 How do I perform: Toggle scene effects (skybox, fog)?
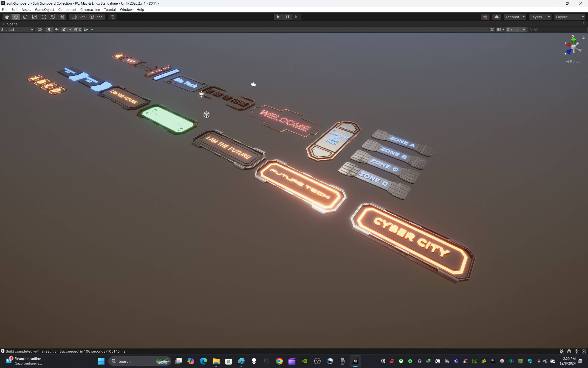[64, 29]
